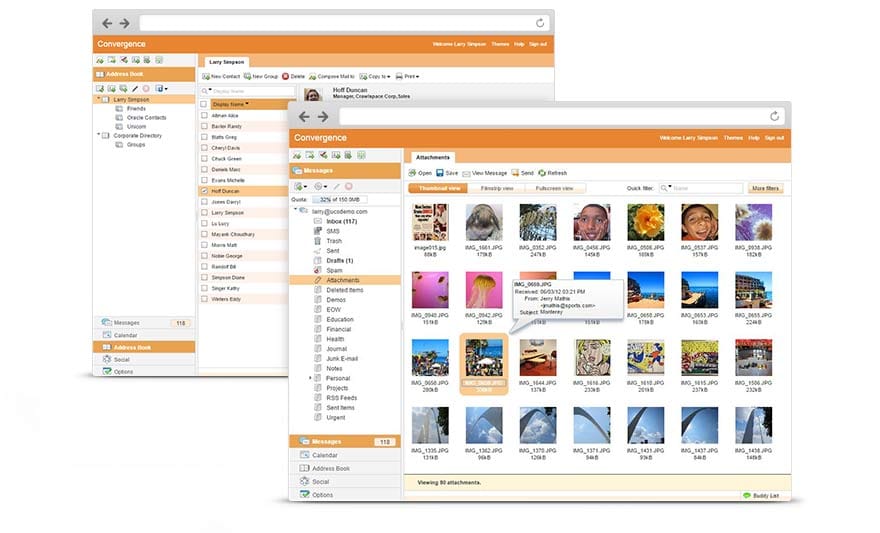Click Delete red icon in Address Book toolbar
The height and width of the screenshot is (533, 880).
(285, 76)
